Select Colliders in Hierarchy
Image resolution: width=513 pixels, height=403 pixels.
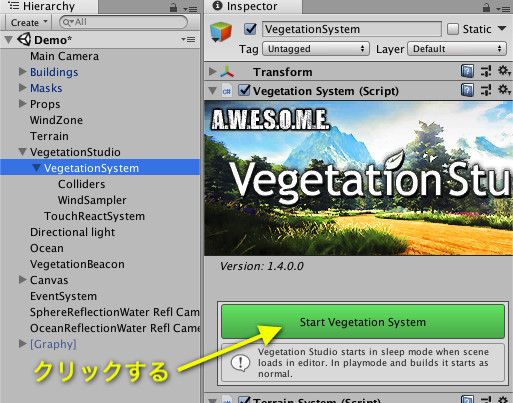click(82, 184)
